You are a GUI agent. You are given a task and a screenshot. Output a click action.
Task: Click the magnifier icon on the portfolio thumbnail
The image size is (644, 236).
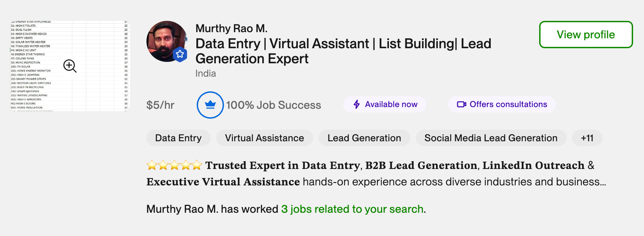coord(70,66)
